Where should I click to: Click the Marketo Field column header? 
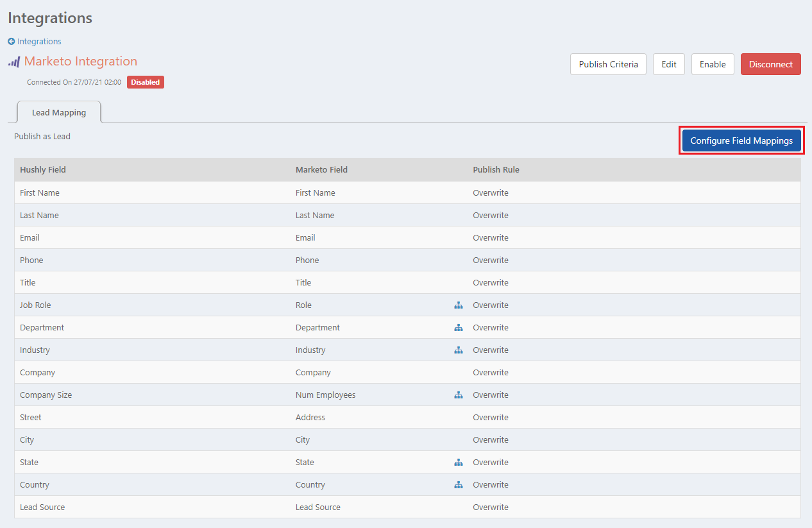coord(321,170)
